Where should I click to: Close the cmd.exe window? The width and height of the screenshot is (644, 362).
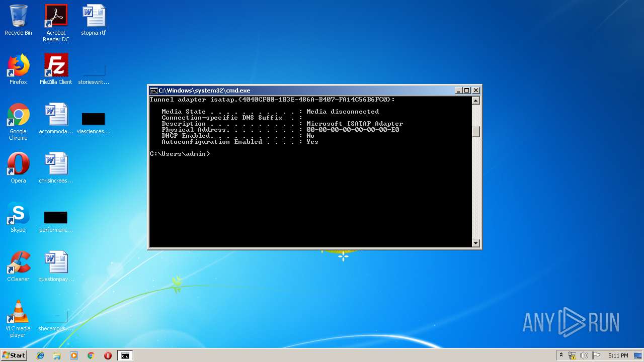point(476,90)
